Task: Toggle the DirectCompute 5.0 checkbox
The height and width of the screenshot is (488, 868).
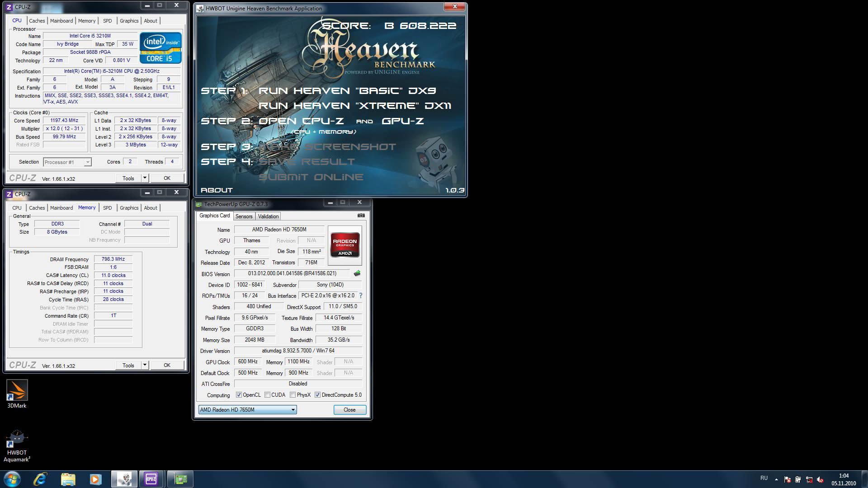Action: click(x=318, y=395)
